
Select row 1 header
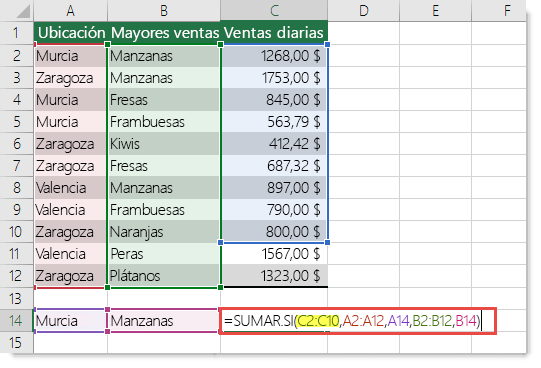17,33
